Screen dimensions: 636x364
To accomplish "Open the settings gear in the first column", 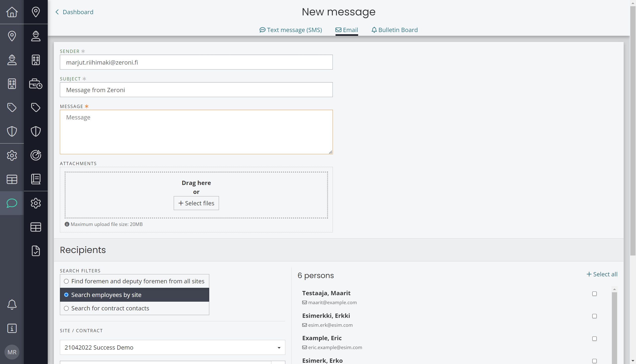I will [12, 155].
